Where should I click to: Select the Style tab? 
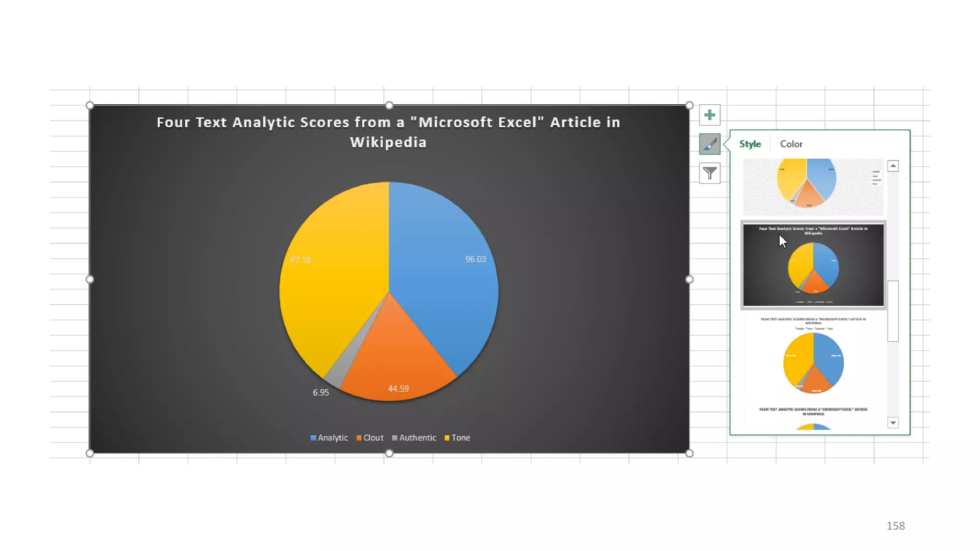pyautogui.click(x=749, y=144)
